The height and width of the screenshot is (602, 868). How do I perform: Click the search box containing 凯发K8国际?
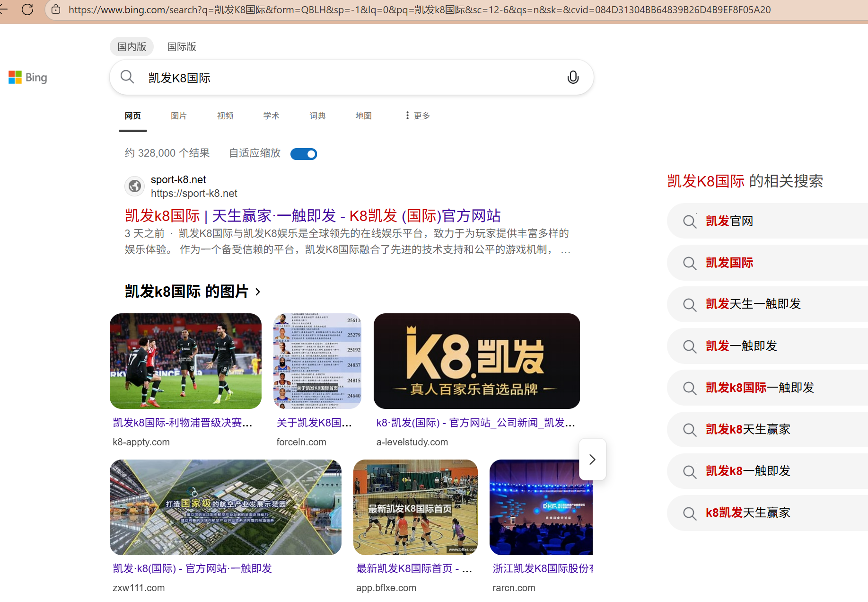(351, 77)
